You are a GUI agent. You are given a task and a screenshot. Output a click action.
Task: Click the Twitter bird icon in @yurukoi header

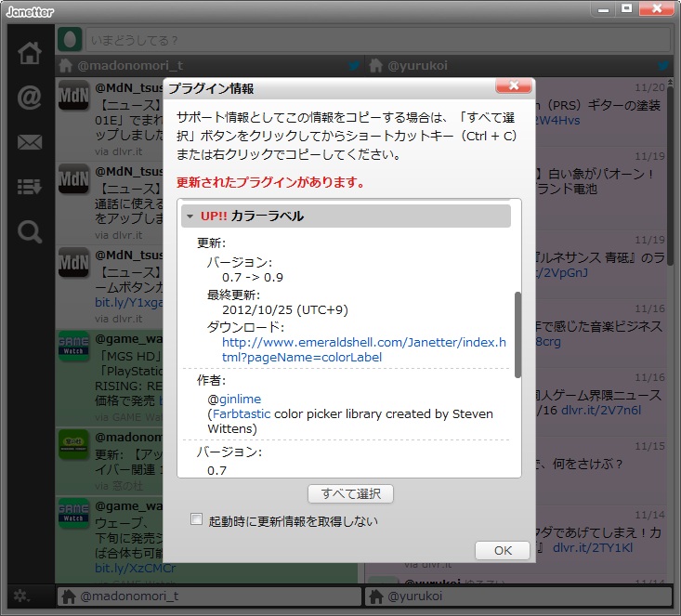tap(662, 66)
